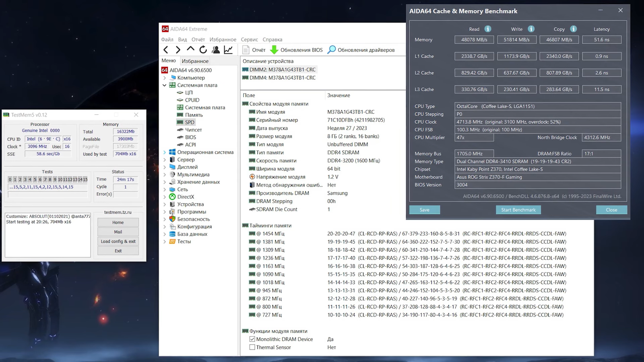Click the Start Benchmark button
Screen dimensions: 644x362
pyautogui.click(x=518, y=210)
